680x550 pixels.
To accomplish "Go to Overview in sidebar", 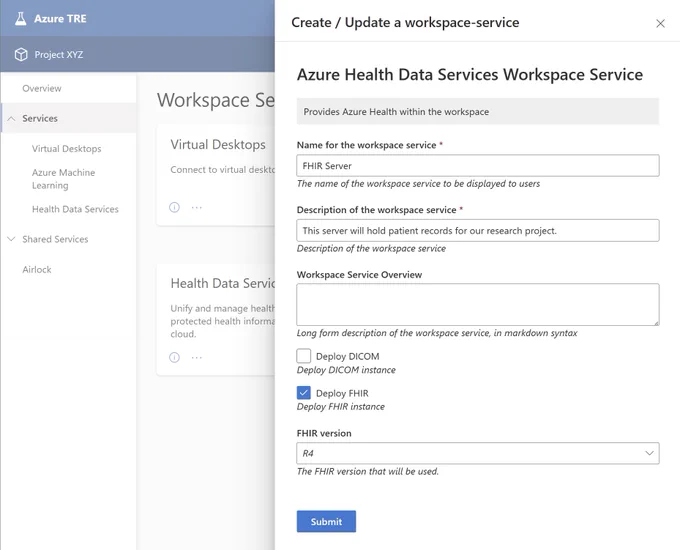I will [42, 88].
